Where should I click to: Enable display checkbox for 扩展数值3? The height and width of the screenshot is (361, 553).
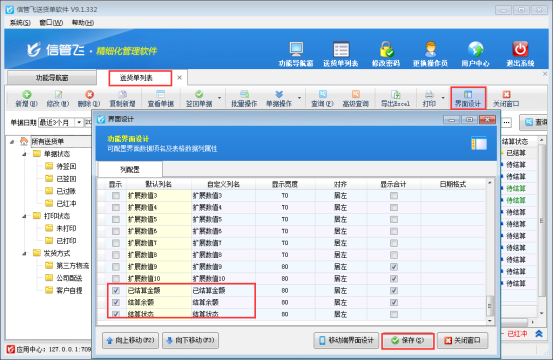click(116, 196)
